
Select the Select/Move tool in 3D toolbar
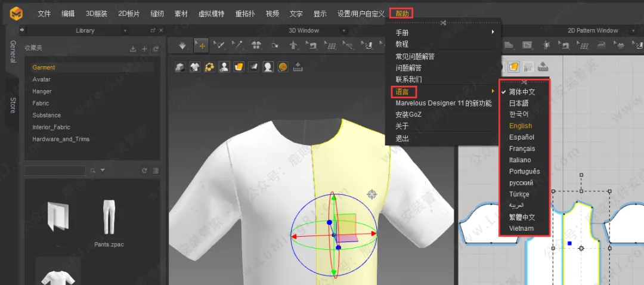202,45
